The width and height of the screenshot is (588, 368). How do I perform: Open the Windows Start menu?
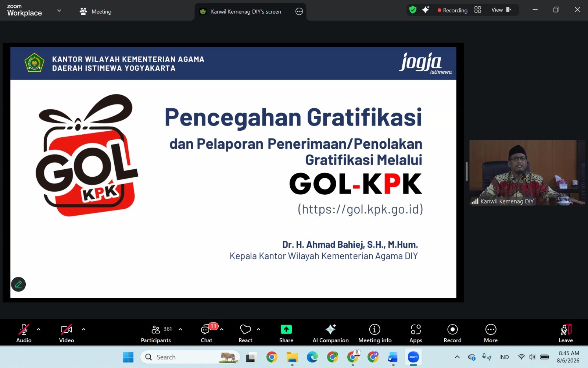(x=128, y=357)
